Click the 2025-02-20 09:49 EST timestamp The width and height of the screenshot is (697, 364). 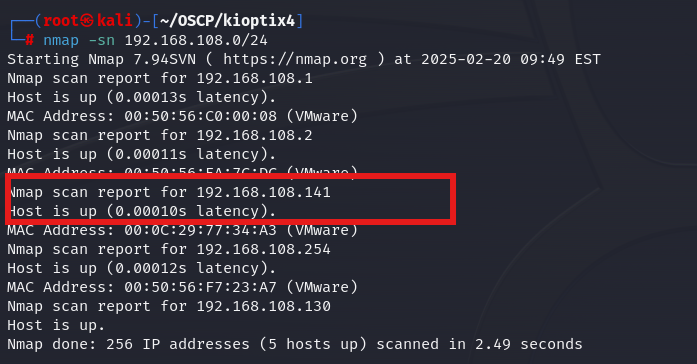pos(511,59)
